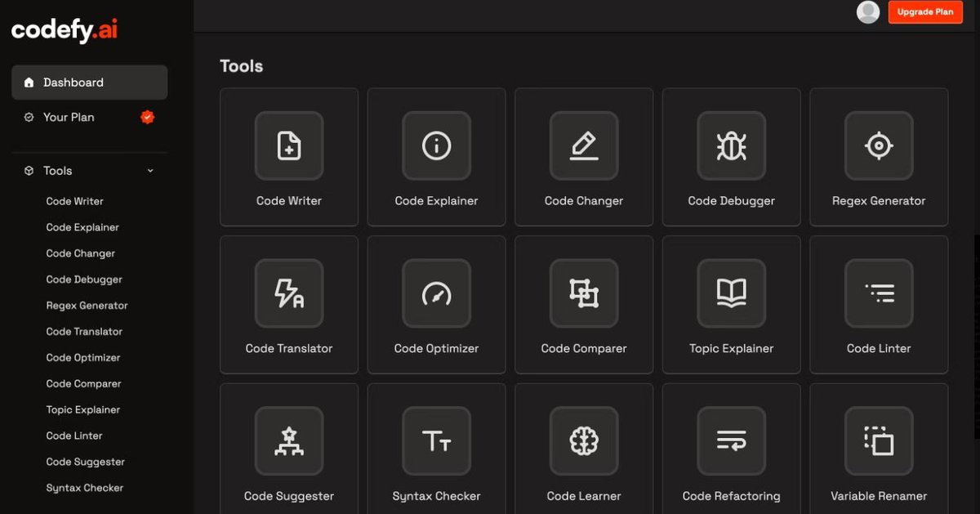
Task: Open Regex Generator sidebar link
Action: tap(87, 306)
